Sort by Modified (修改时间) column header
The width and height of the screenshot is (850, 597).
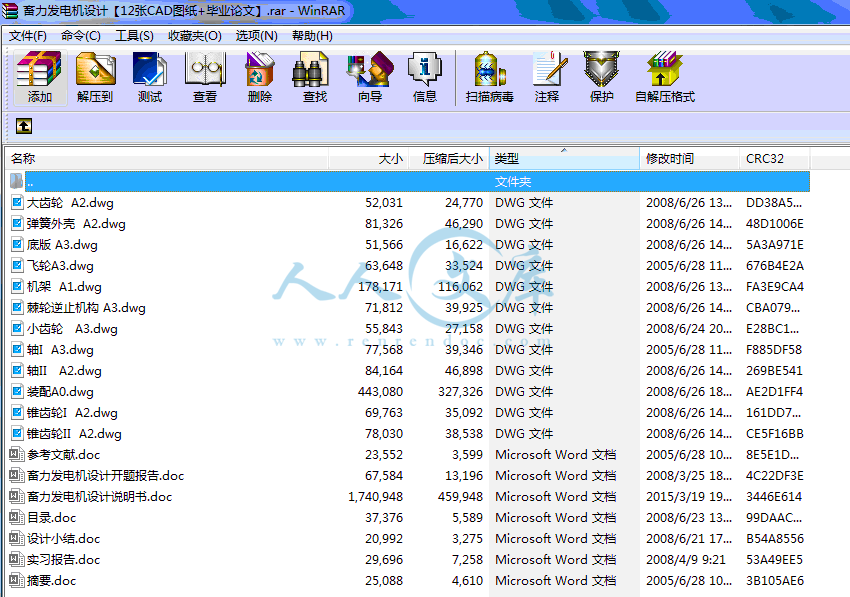point(690,159)
